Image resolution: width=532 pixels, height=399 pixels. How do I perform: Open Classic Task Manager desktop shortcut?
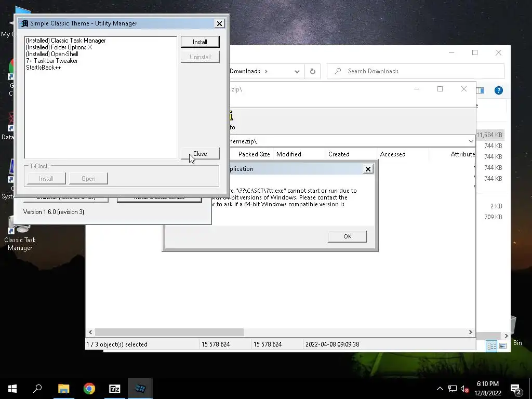[x=20, y=234]
